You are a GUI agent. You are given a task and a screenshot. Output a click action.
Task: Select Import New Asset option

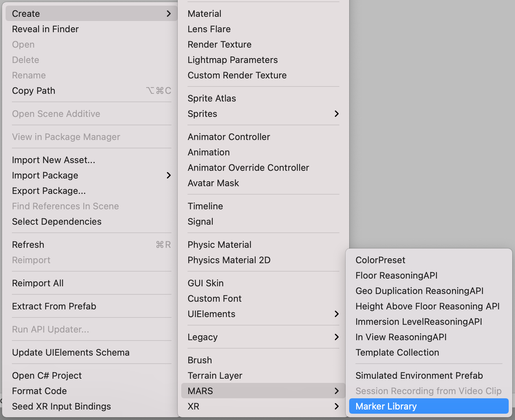tap(54, 160)
